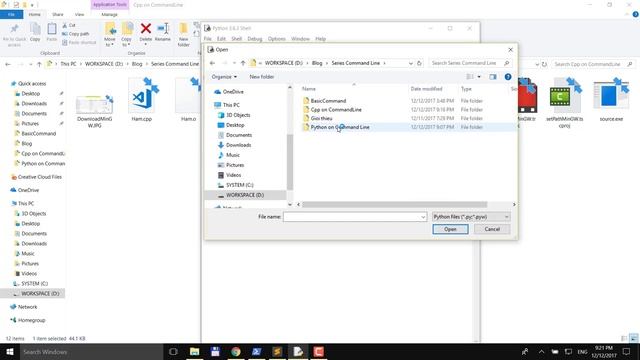Click the dialog refresh icon next to address bar
Viewport: 640px width, 360px height.
[419, 63]
